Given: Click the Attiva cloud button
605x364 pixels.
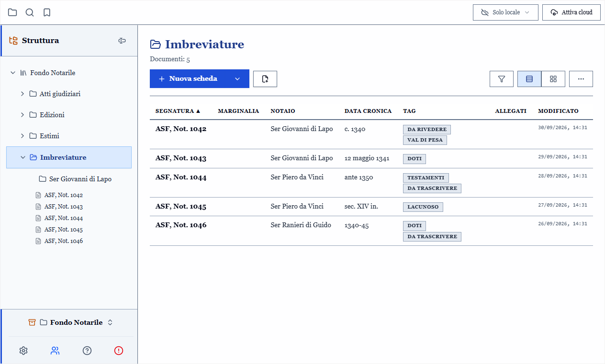Looking at the screenshot, I should pos(571,12).
